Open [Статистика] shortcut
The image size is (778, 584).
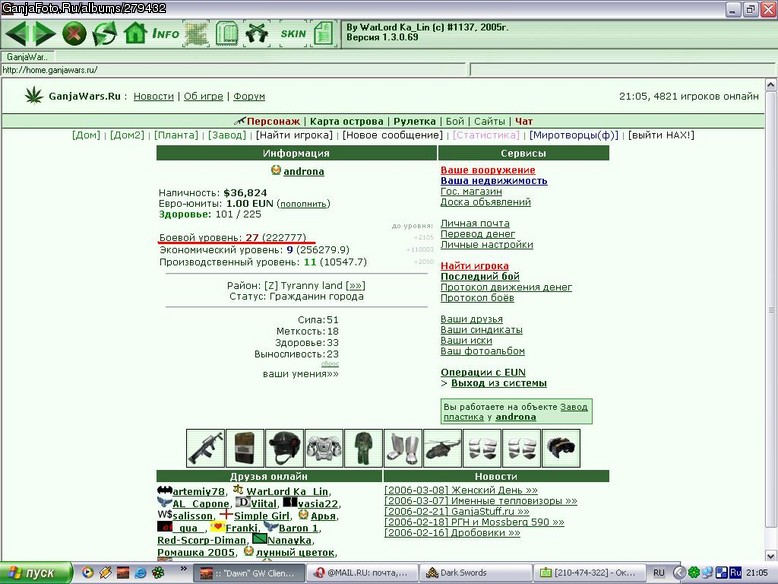click(x=486, y=135)
